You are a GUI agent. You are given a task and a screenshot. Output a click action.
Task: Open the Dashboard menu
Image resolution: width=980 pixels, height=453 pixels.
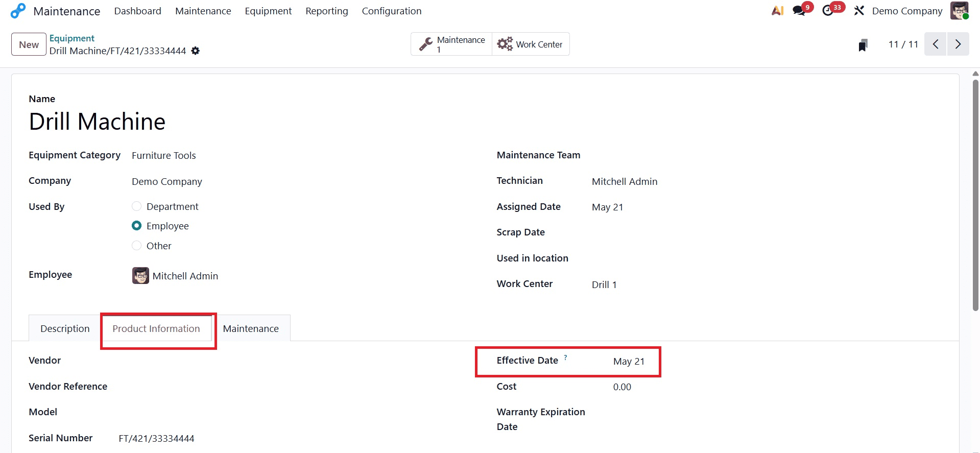coord(137,11)
